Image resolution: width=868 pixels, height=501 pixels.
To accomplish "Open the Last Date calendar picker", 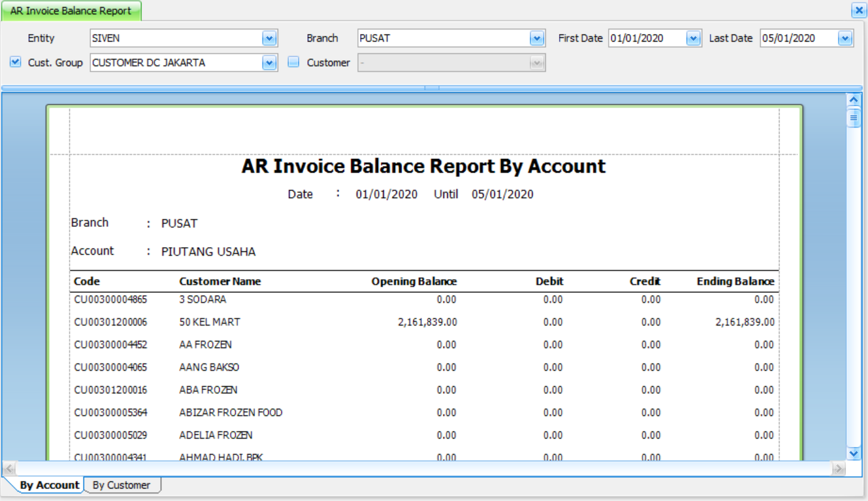I will 845,38.
